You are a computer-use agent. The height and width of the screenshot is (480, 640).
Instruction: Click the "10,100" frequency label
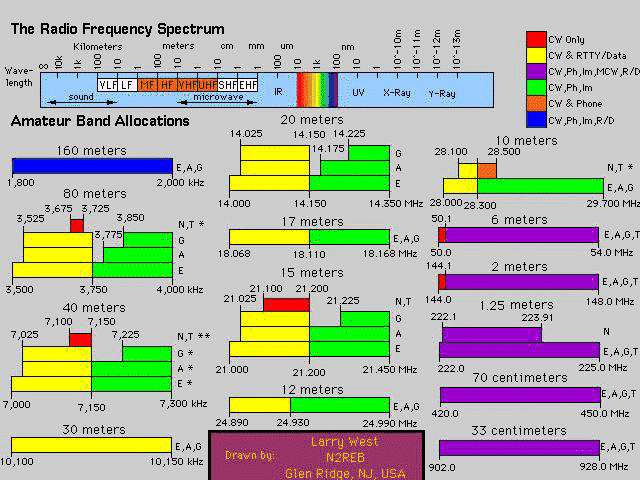[17, 462]
